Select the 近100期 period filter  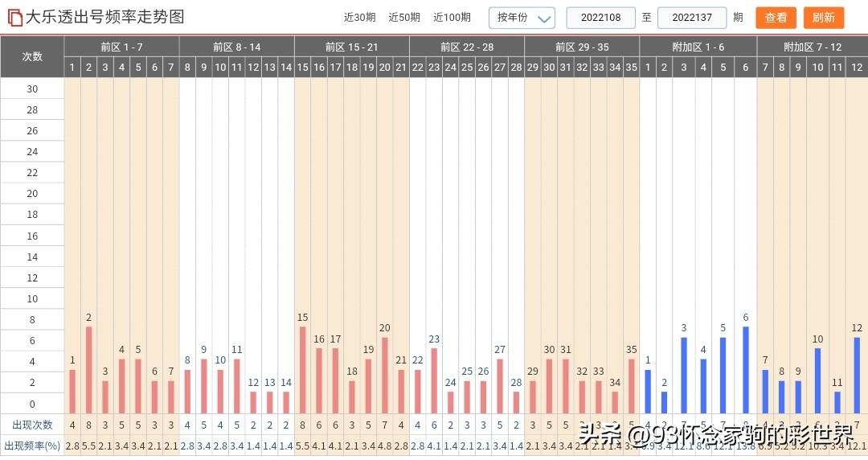click(x=452, y=18)
